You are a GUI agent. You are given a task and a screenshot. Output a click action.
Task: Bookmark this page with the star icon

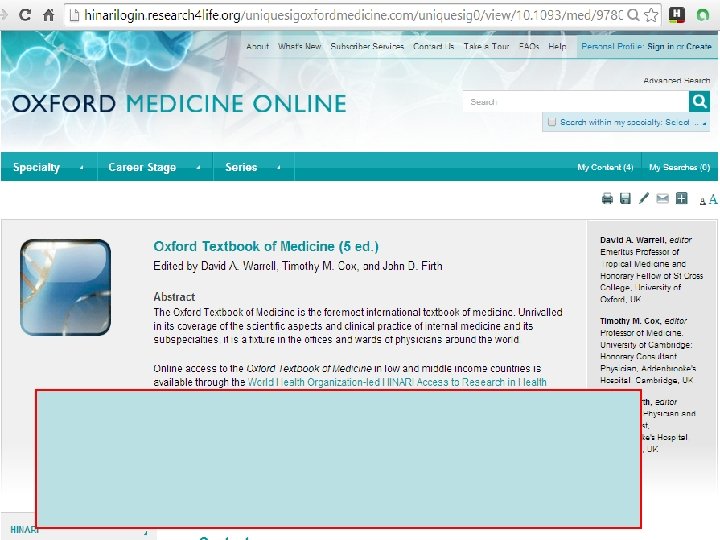pyautogui.click(x=651, y=15)
